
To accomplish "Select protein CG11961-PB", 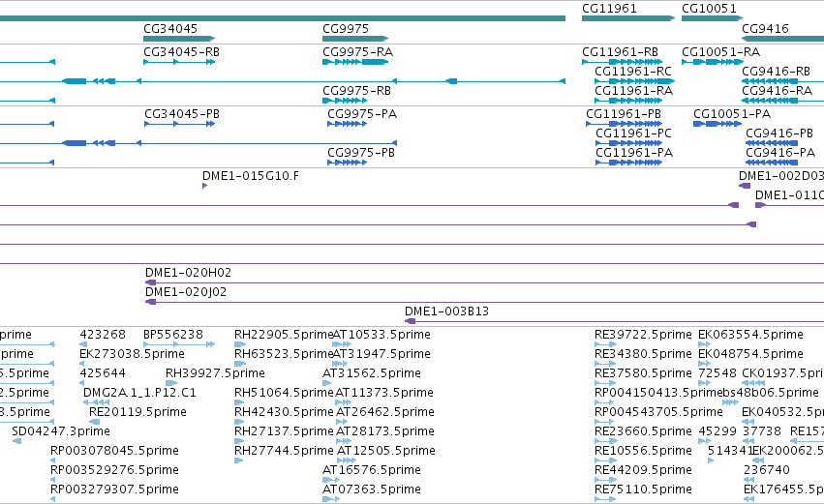I will coord(624,113).
